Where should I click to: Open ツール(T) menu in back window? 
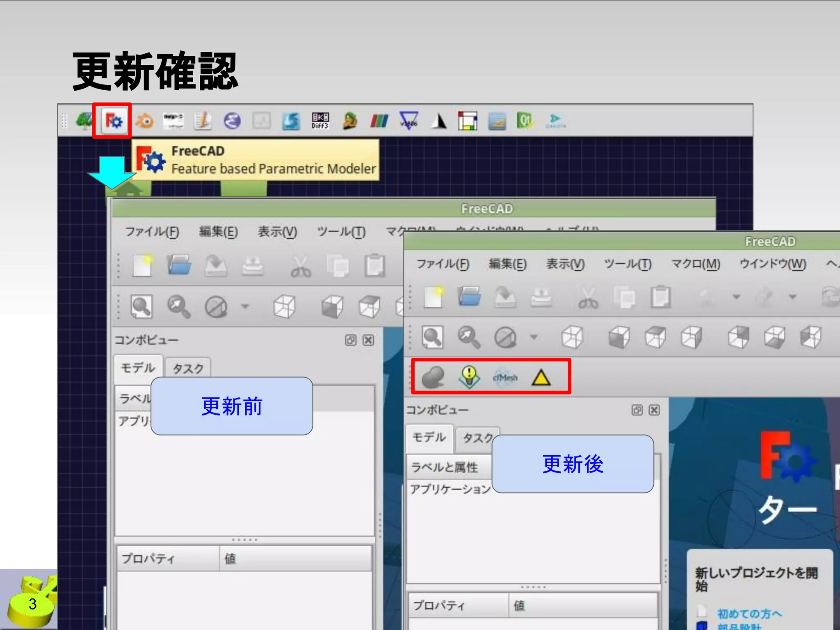[341, 232]
